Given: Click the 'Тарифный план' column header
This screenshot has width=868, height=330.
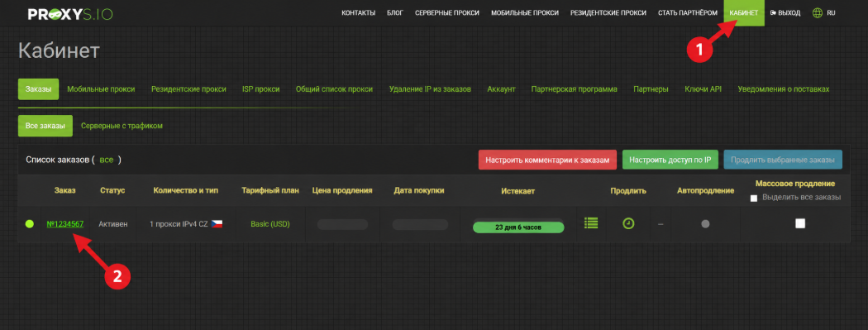Looking at the screenshot, I should (270, 190).
